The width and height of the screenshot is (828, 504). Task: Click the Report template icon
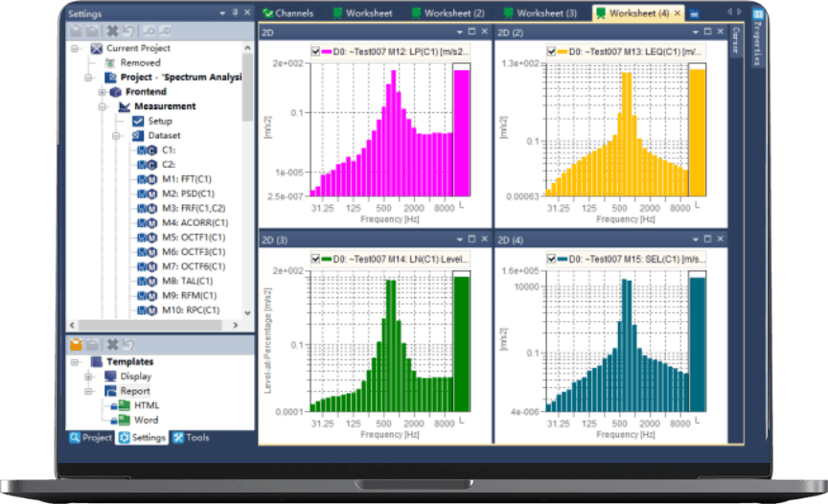pos(110,391)
